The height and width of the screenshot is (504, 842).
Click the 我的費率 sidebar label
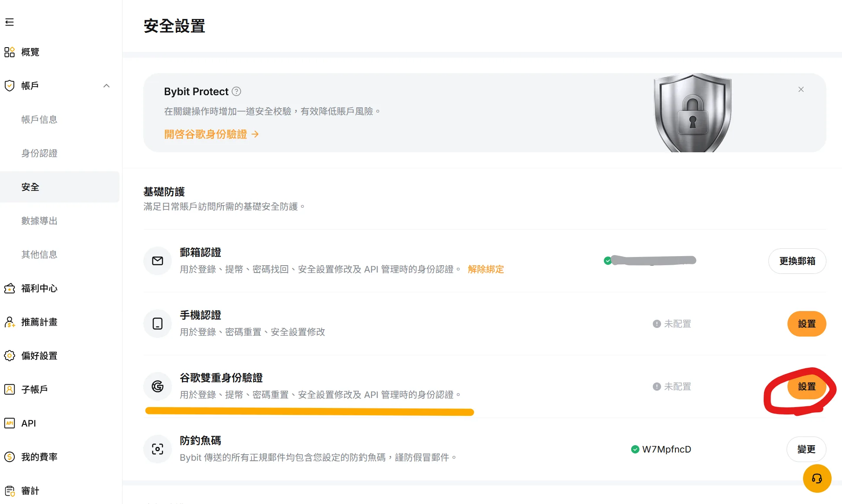point(39,457)
